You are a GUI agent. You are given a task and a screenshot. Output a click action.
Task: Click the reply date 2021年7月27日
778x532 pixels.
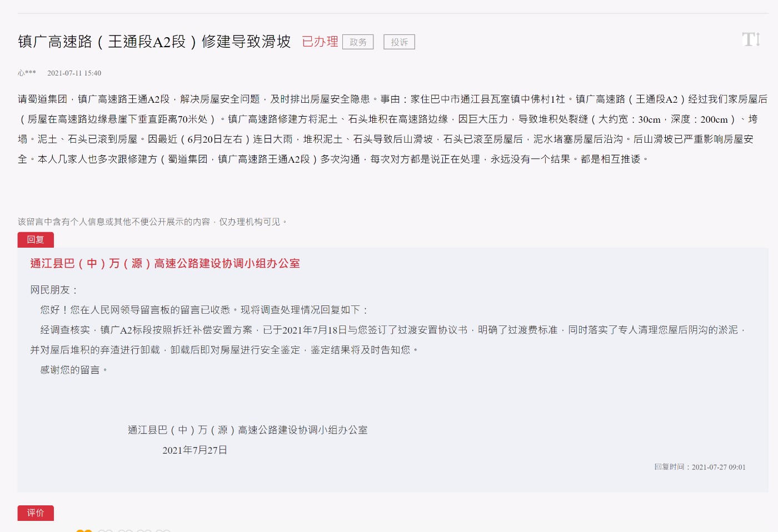tap(194, 450)
